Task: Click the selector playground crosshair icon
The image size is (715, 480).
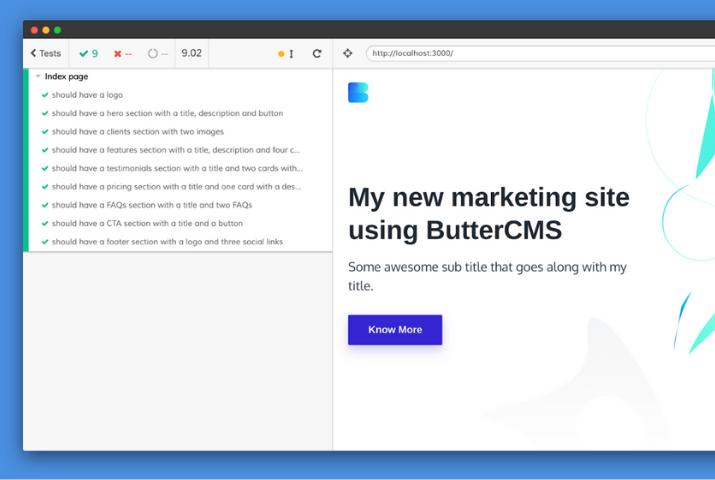Action: [347, 54]
